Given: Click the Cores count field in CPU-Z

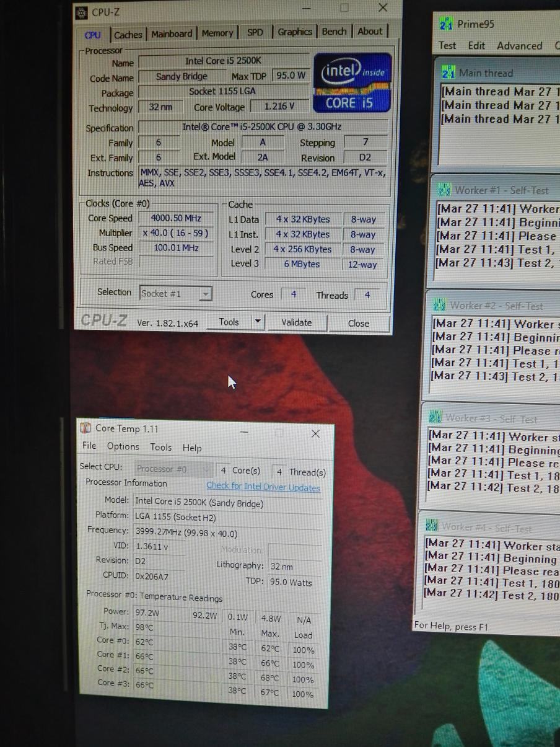Looking at the screenshot, I should 294,294.
